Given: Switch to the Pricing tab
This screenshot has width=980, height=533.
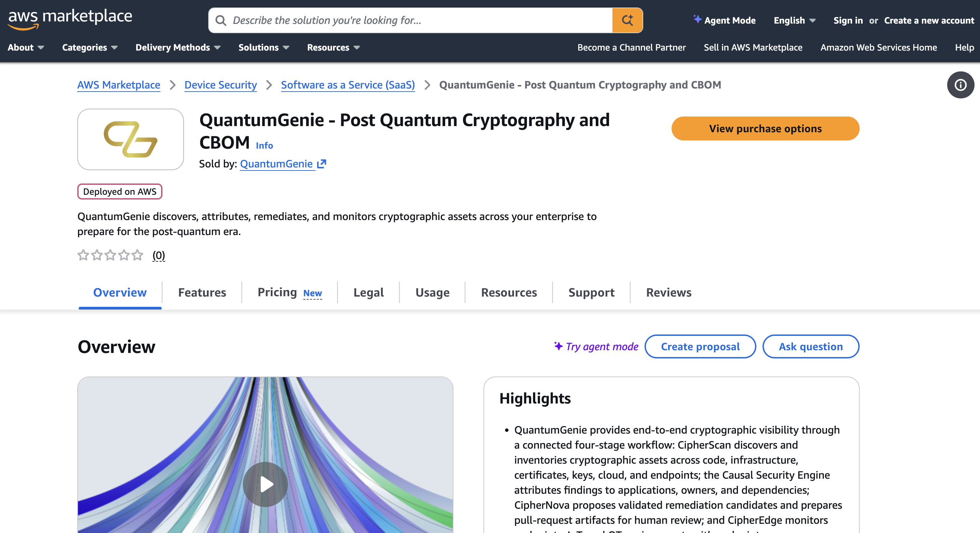Looking at the screenshot, I should coord(290,292).
